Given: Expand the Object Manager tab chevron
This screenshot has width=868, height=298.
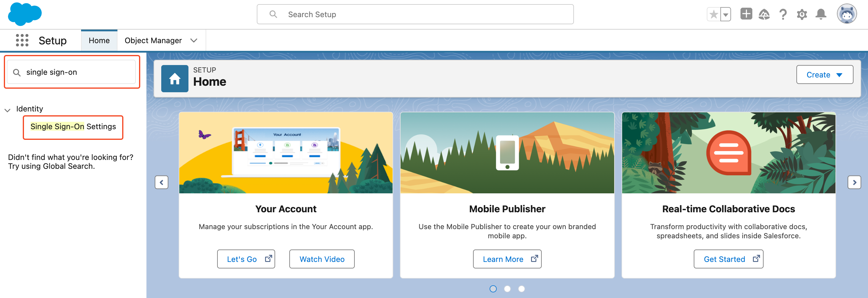Looking at the screenshot, I should coord(194,41).
